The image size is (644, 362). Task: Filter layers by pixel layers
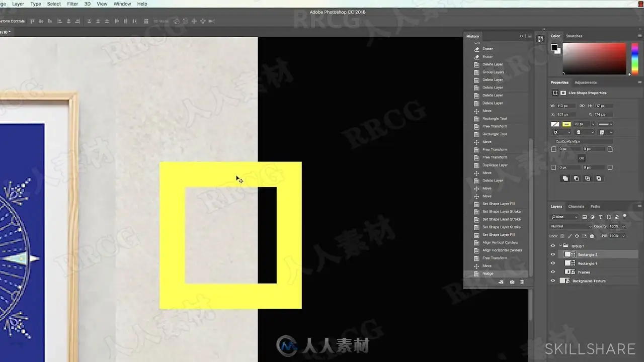coord(585,217)
